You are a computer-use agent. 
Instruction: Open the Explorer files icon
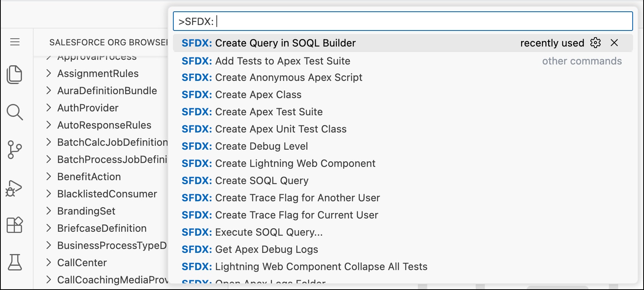tap(15, 74)
